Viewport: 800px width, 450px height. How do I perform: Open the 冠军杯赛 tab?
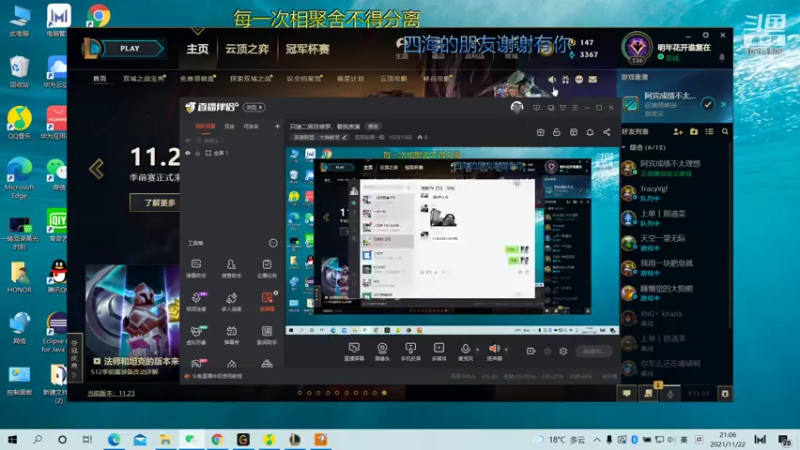click(307, 49)
